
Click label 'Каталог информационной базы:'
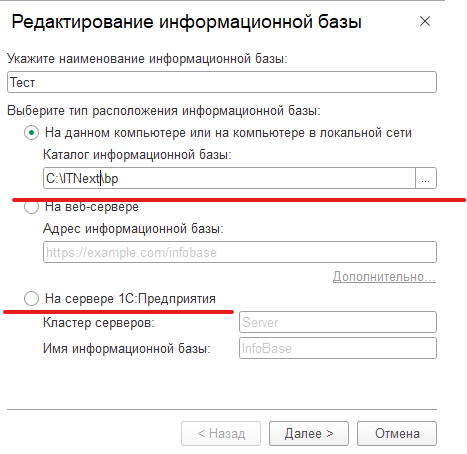click(137, 155)
